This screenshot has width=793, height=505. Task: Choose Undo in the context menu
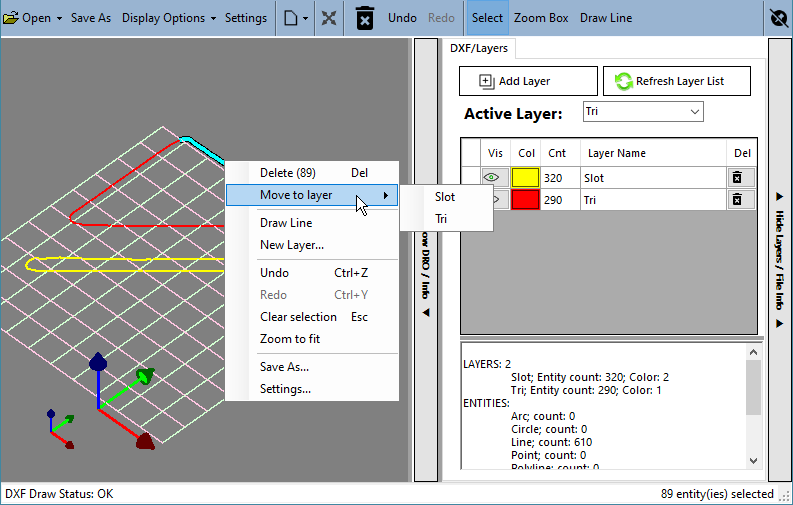312,273
